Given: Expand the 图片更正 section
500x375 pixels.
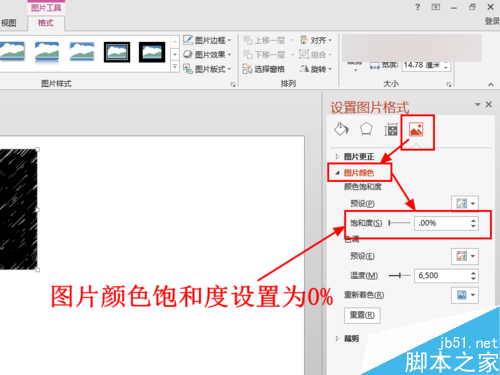Looking at the screenshot, I should tap(355, 156).
